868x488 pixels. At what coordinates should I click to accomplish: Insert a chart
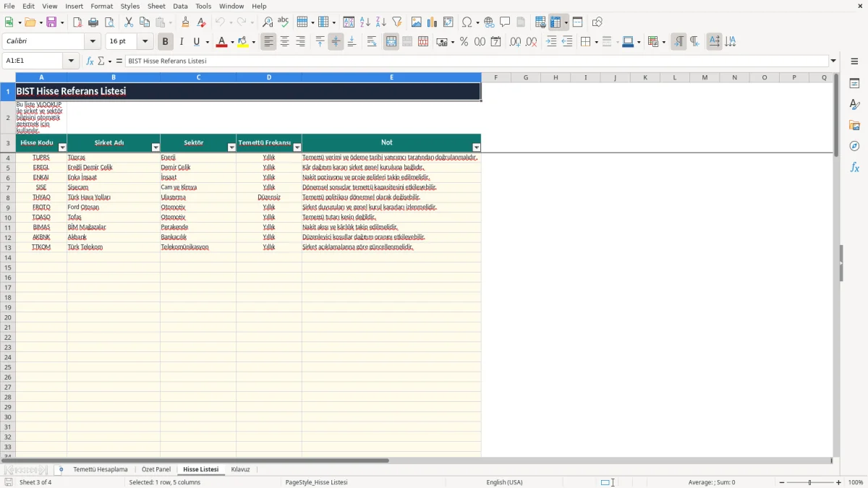433,22
